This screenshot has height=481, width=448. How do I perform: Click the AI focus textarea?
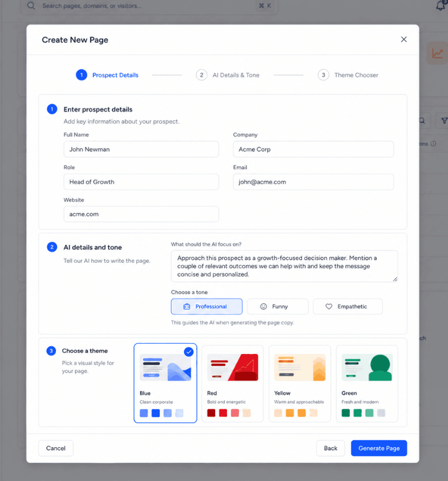coord(285,266)
